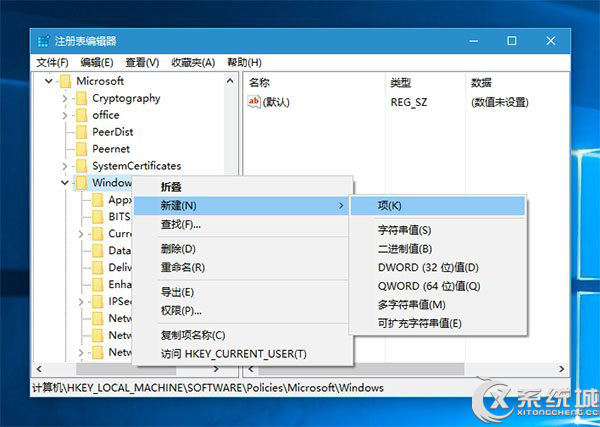Screen dimensions: 600x427
Task: Click tree pane scroll left arrow
Action: tap(39, 369)
